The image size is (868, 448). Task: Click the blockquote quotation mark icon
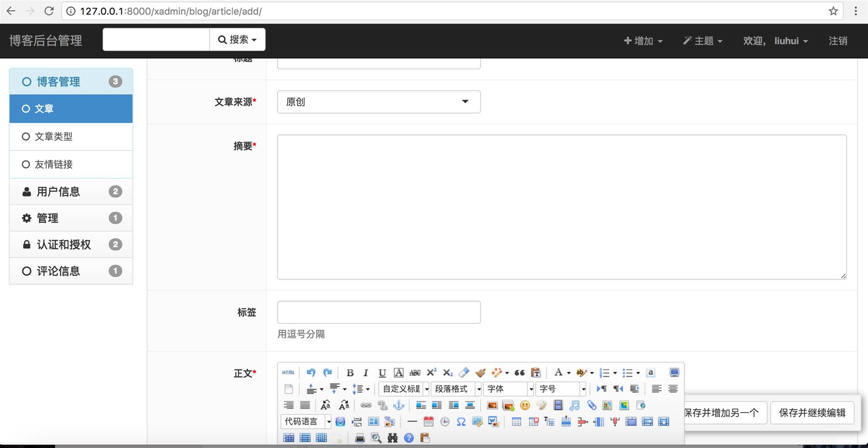click(x=519, y=372)
